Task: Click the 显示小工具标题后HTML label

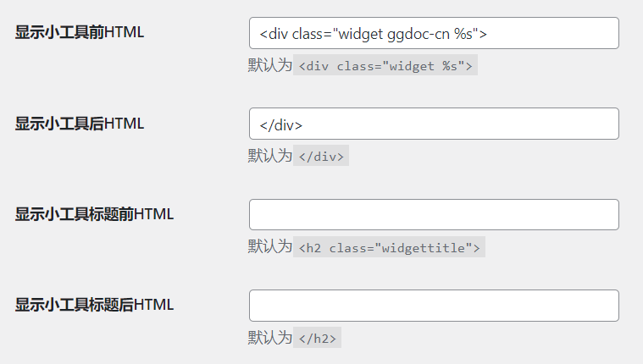Action: (94, 305)
